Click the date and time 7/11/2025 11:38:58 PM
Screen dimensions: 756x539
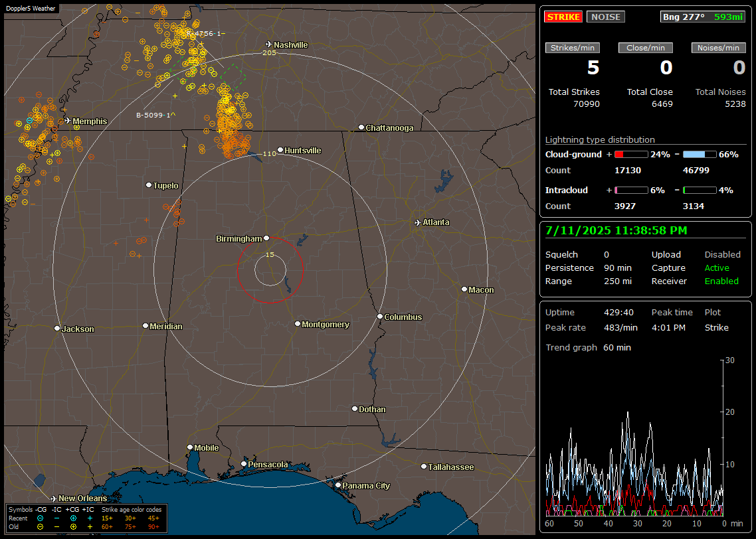[616, 230]
